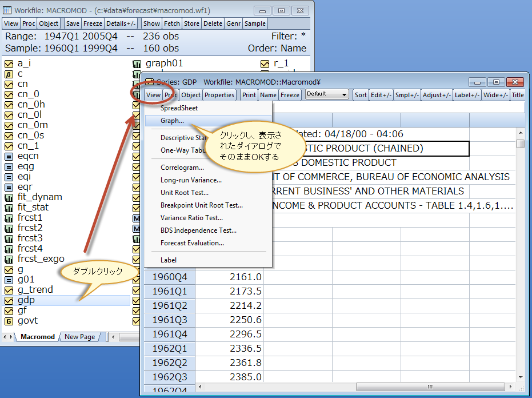Click the page tab scroll-left arrow
Viewport: 532px width, 398px height.
pos(5,337)
